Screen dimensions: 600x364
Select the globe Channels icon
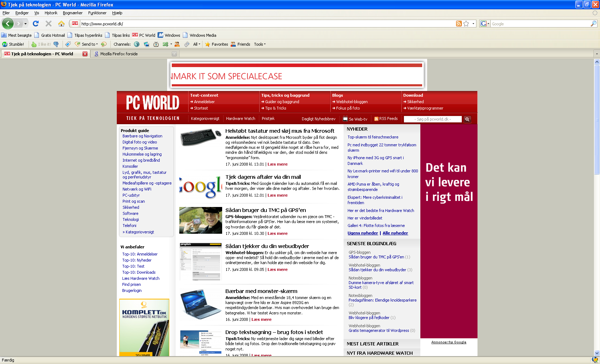(137, 44)
